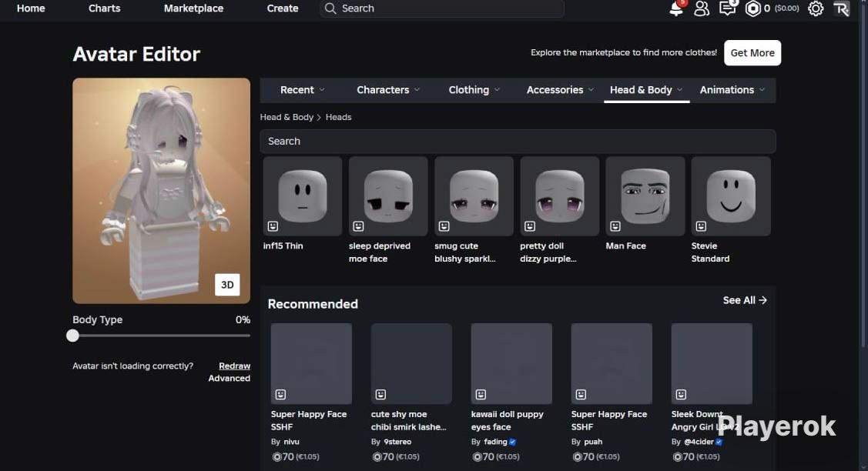This screenshot has width=868, height=471.
Task: Open Create in top navigation
Action: pyautogui.click(x=283, y=8)
